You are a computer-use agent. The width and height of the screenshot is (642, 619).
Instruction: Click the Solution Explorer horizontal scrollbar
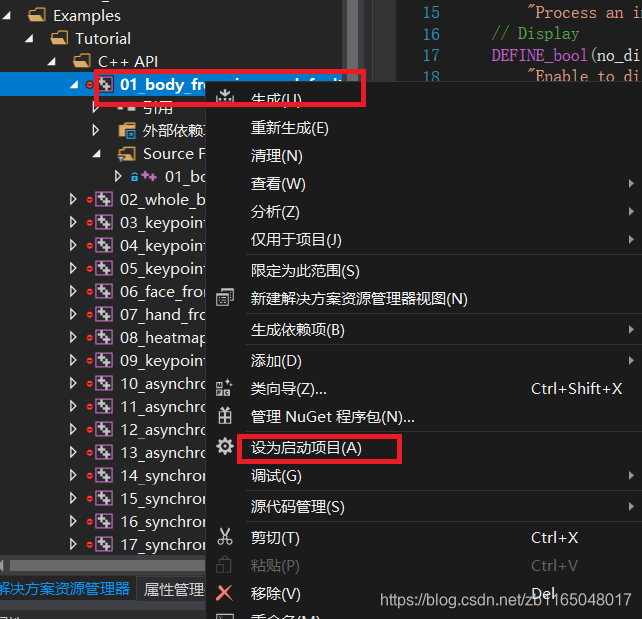(107, 565)
